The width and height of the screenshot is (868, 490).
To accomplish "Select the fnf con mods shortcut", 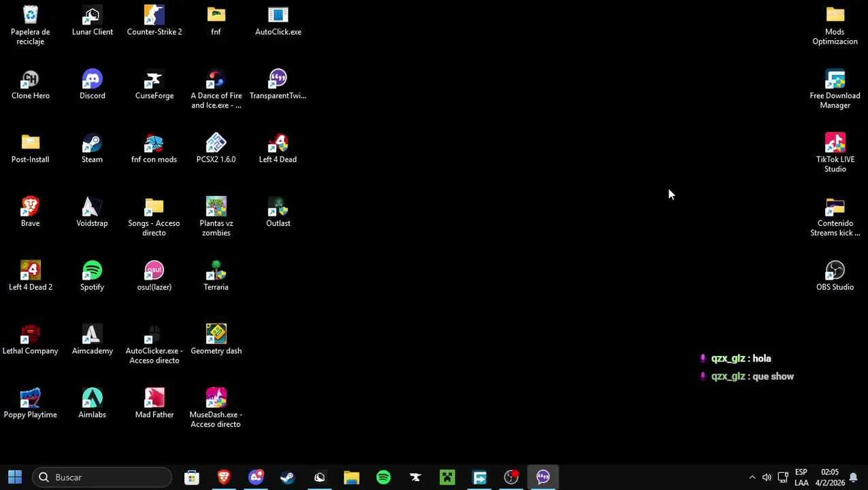I will click(154, 148).
